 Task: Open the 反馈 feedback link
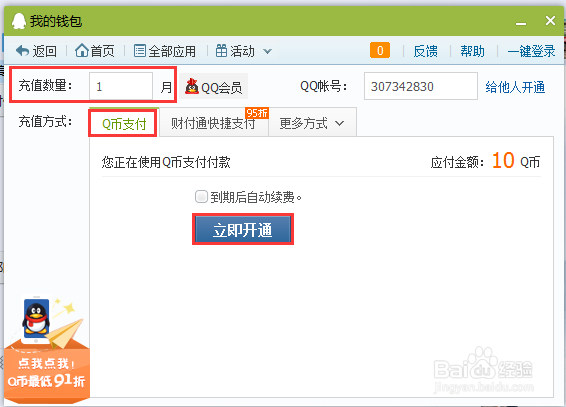(426, 51)
